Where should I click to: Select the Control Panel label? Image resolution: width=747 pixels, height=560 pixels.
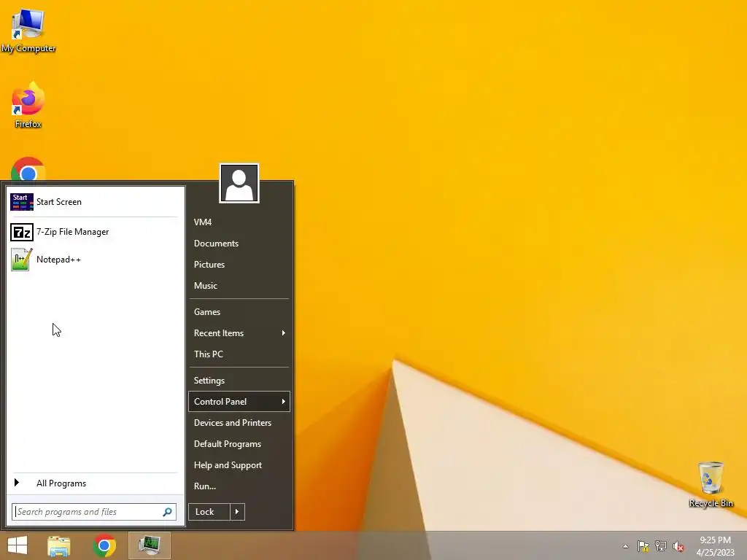click(220, 402)
